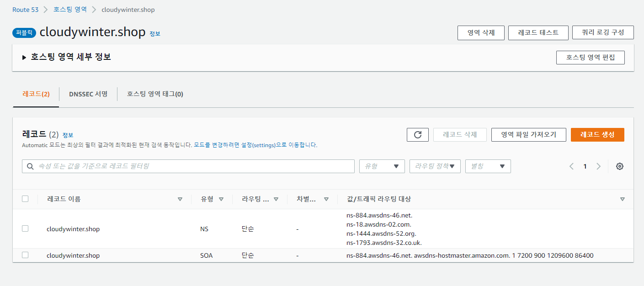This screenshot has width=644, height=286.
Task: Switch to the 레코드(2) tab
Action: [x=36, y=94]
